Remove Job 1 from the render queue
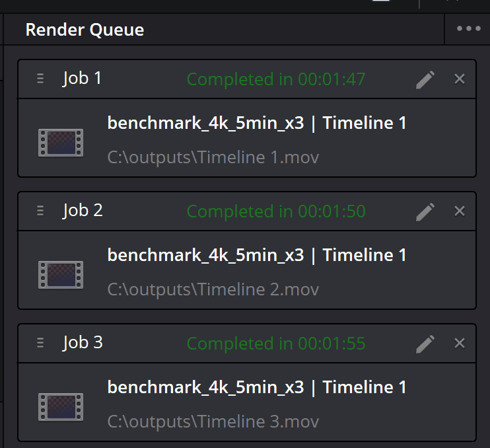This screenshot has width=490, height=448. click(460, 79)
